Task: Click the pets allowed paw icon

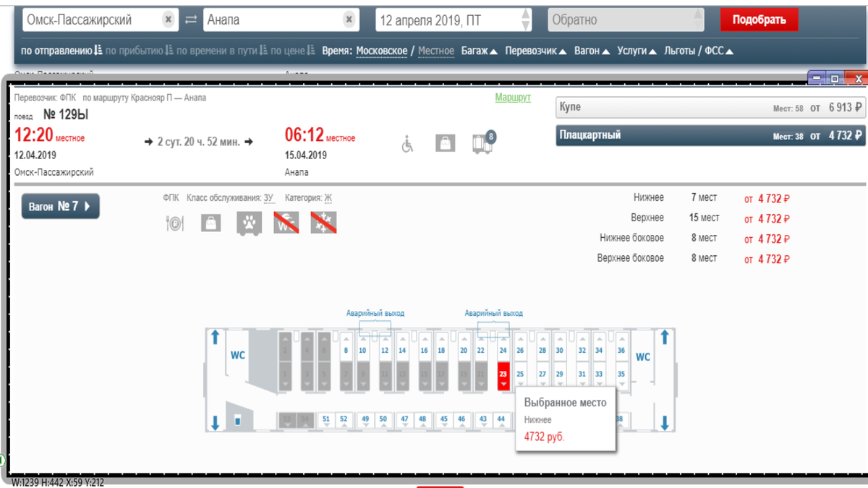Action: 250,223
